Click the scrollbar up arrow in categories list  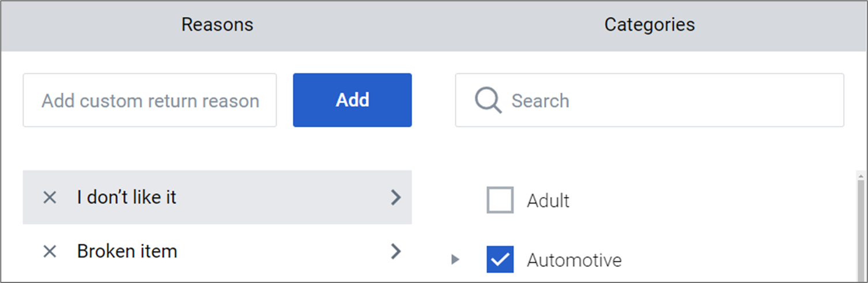coord(862,175)
